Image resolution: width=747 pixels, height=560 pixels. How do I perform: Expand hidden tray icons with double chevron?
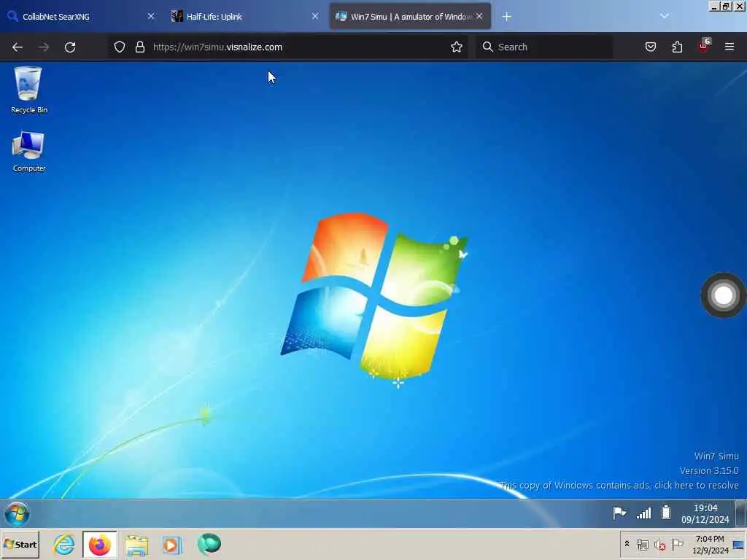tap(627, 543)
